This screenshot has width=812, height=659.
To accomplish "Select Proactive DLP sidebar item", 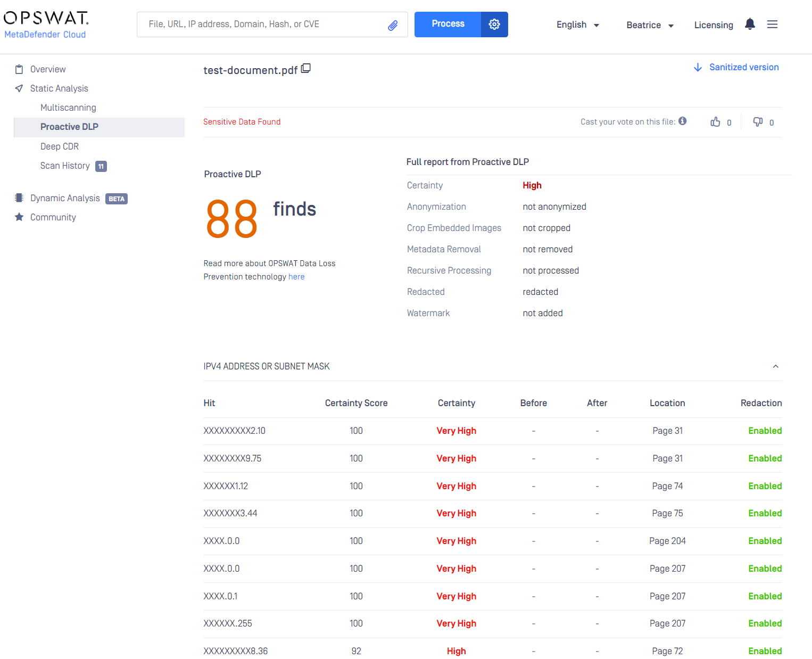I will (99, 127).
